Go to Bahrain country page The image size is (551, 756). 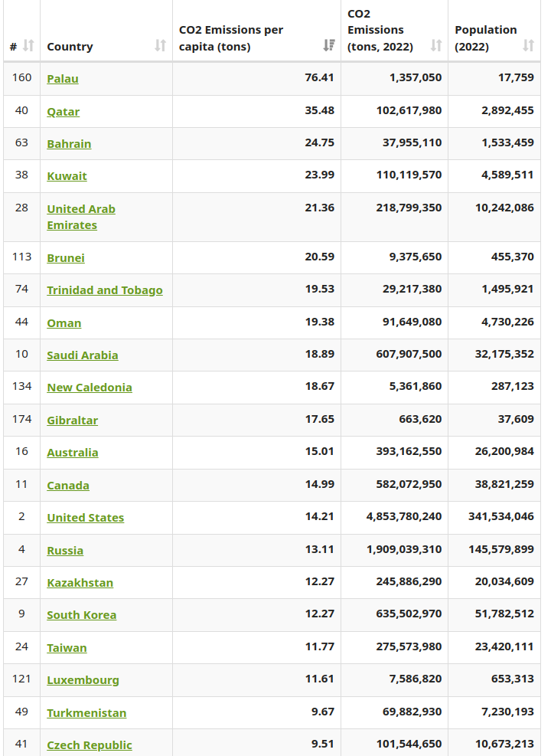coord(69,144)
